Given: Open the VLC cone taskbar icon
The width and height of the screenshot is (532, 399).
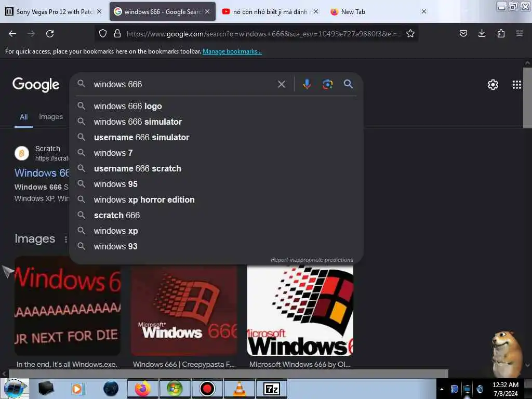Looking at the screenshot, I should click(239, 389).
